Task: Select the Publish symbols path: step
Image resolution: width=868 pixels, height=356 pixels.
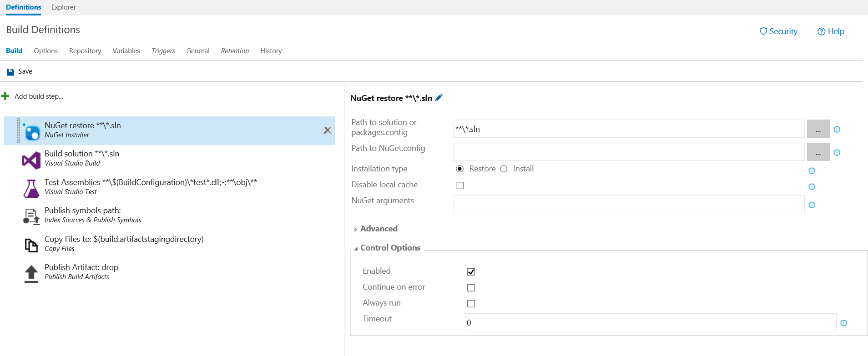Action: pos(169,216)
